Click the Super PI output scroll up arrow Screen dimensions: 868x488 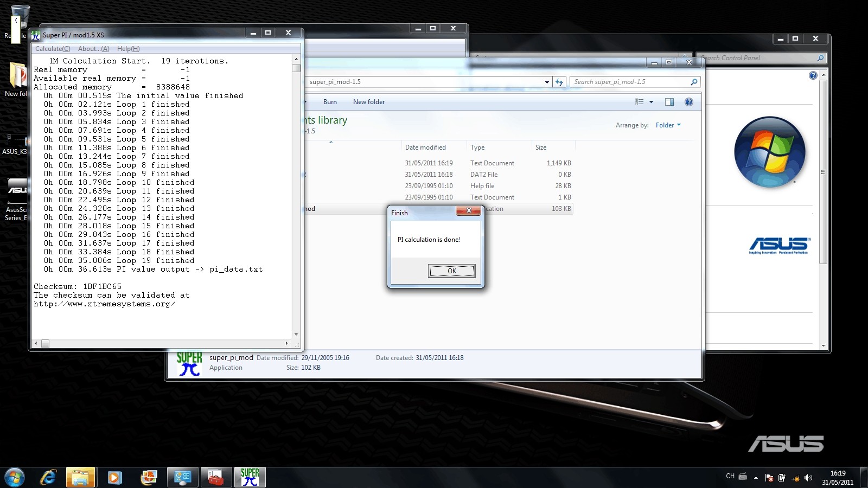[x=296, y=59]
